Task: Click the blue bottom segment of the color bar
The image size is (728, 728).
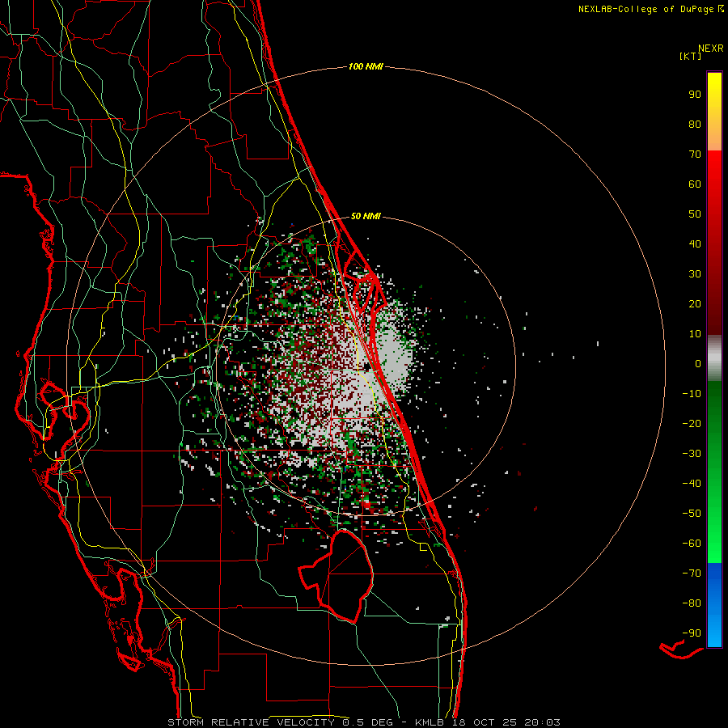Action: click(x=714, y=605)
